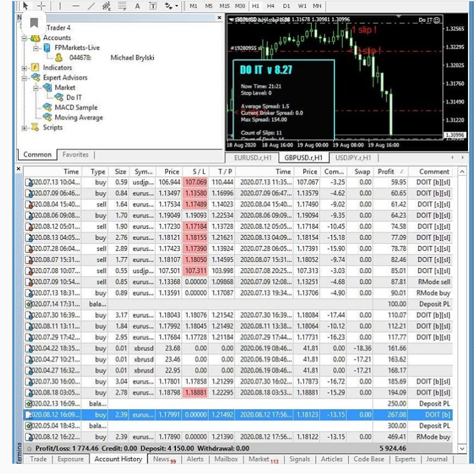Switch to the USDJPY.r,H1 chart tab

pos(353,158)
